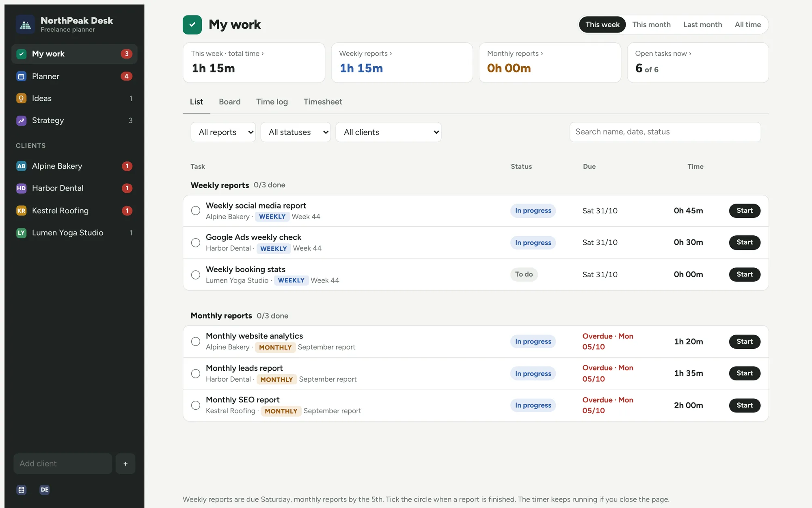Image resolution: width=812 pixels, height=508 pixels.
Task: Click the red 3 badge on My work
Action: click(x=127, y=54)
